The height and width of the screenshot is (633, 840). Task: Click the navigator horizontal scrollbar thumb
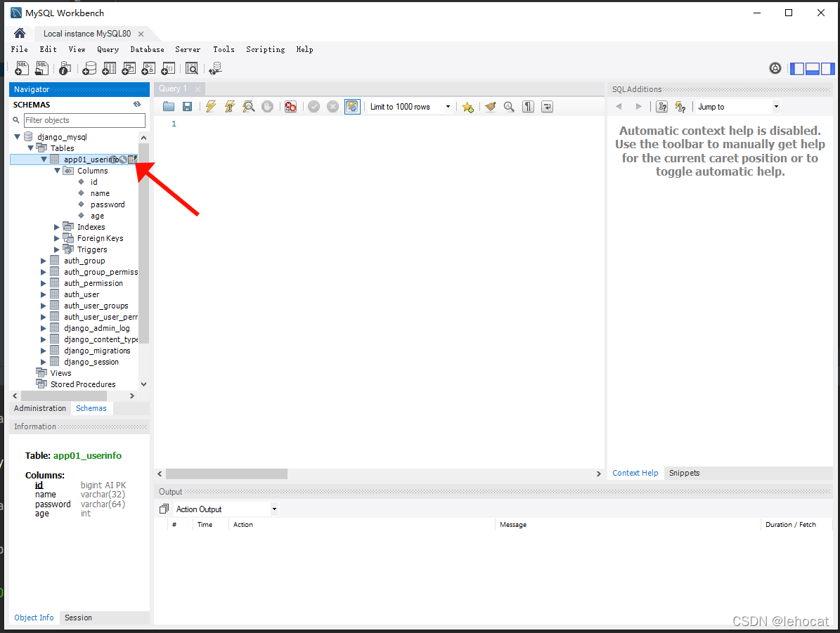(x=63, y=396)
